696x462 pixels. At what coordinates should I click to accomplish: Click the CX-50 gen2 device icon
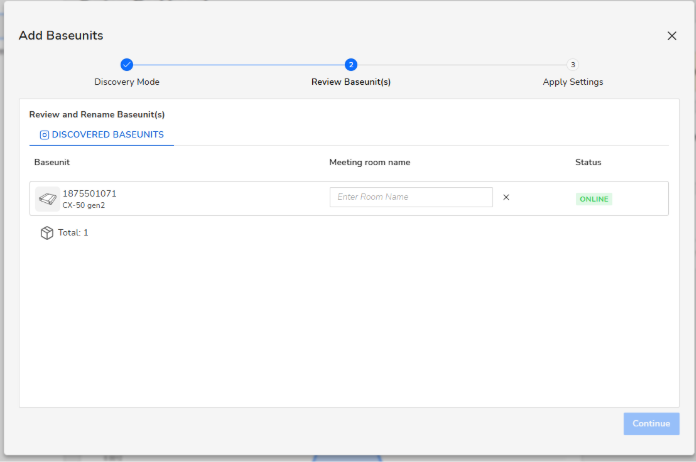(x=47, y=198)
